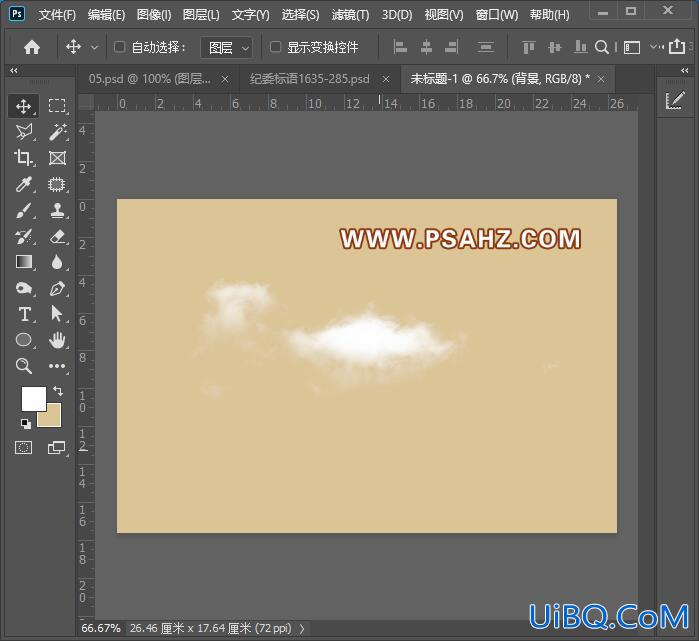Select the Path Selection tool

[57, 314]
